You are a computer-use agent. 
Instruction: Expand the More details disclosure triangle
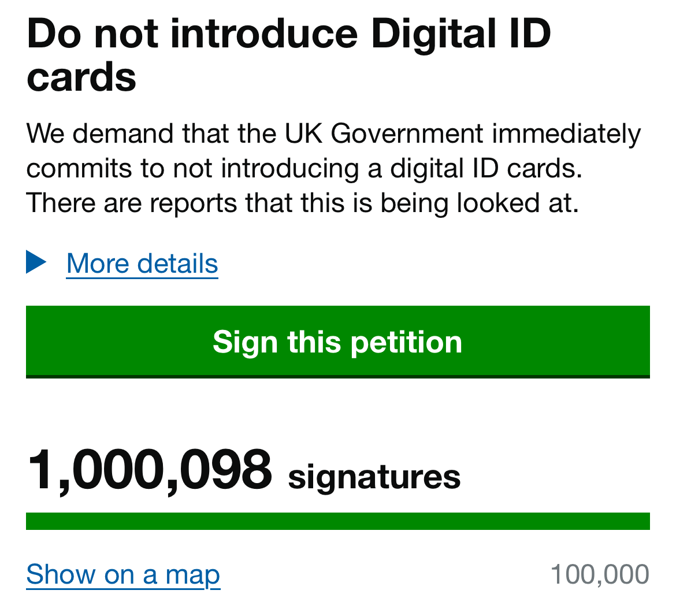36,262
